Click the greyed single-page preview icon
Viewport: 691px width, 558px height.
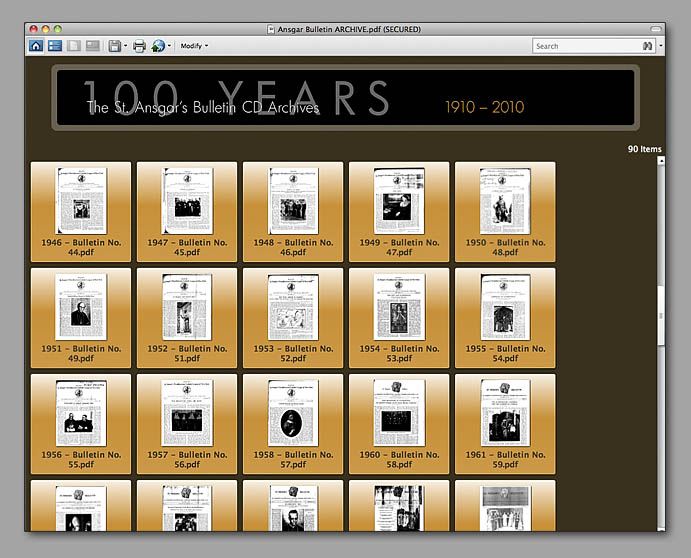[74, 45]
